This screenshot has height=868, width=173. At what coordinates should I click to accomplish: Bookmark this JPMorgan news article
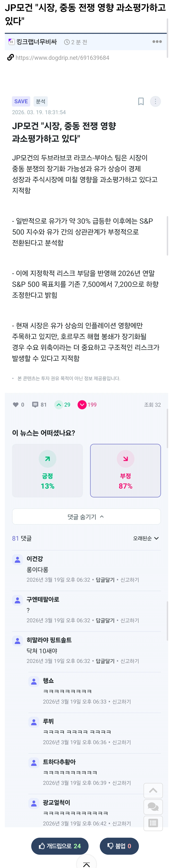(141, 101)
